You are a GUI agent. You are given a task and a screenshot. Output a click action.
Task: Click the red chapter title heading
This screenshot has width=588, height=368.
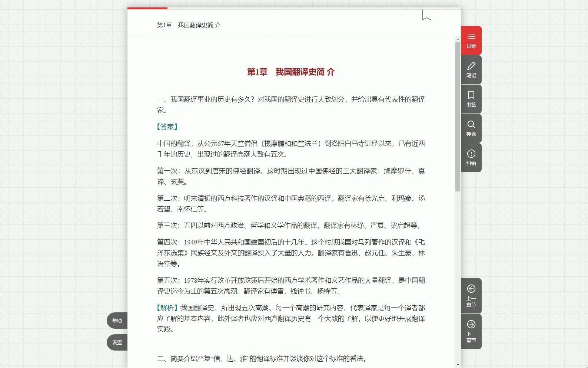click(x=291, y=72)
